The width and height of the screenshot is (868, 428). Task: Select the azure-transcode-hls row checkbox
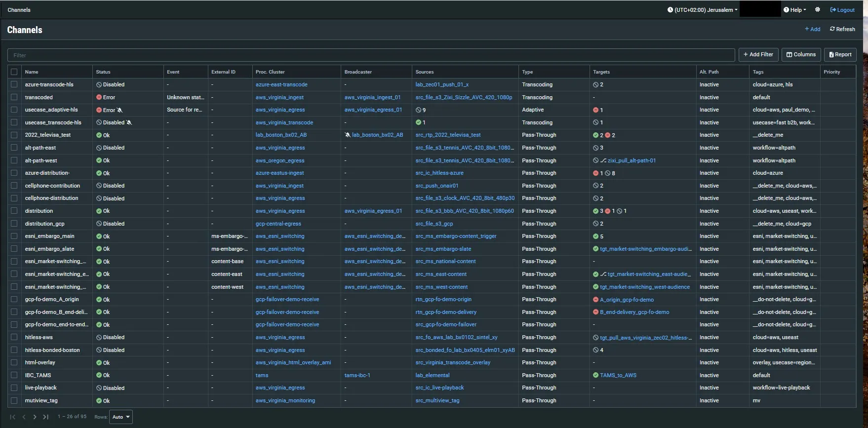point(14,85)
